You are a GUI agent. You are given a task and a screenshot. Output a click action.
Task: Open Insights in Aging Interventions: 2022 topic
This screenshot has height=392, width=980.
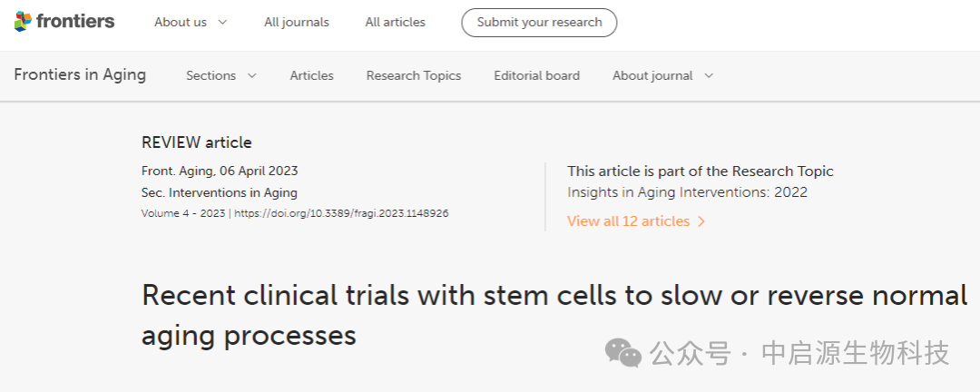pos(687,192)
